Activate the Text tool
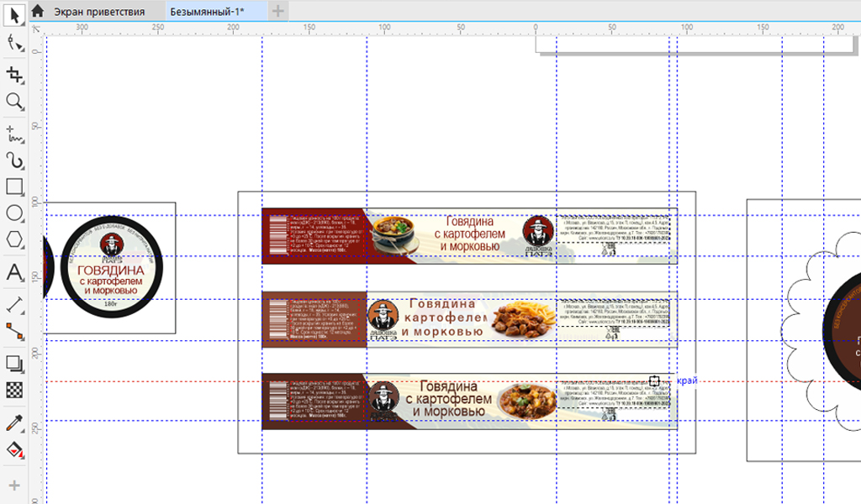Image resolution: width=861 pixels, height=504 pixels. pos(14,272)
